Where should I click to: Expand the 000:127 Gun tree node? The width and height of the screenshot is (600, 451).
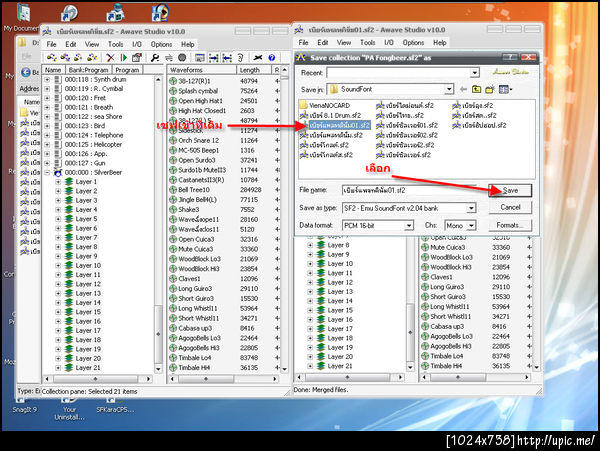click(x=47, y=163)
